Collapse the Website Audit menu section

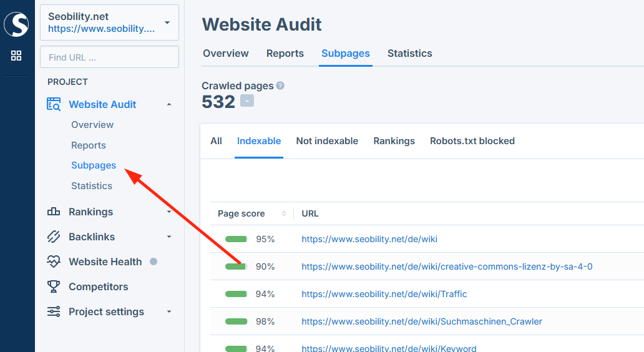[x=168, y=104]
